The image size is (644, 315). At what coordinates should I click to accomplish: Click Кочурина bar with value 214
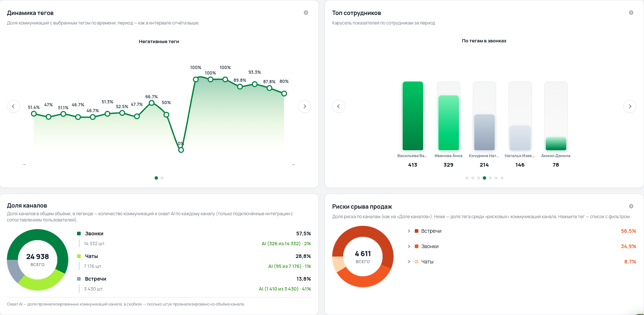coord(484,132)
